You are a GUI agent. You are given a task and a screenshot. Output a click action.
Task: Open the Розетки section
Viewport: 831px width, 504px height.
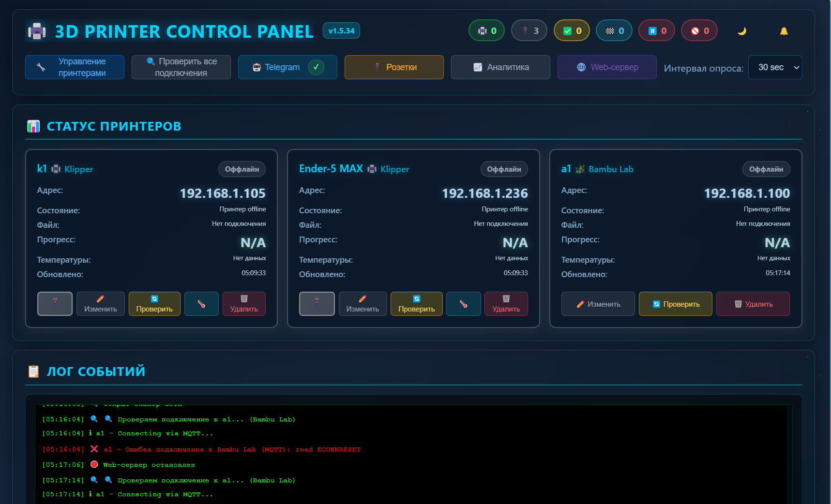coord(394,67)
